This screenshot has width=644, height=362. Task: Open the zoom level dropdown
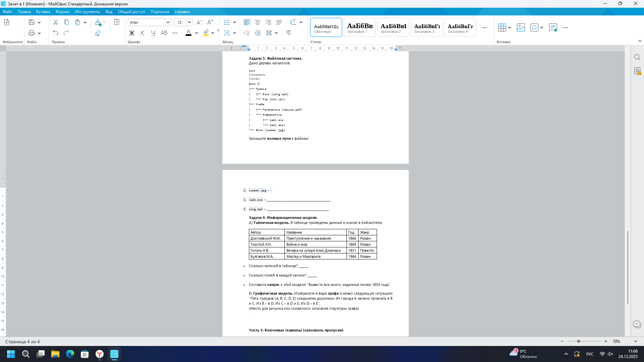635,342
